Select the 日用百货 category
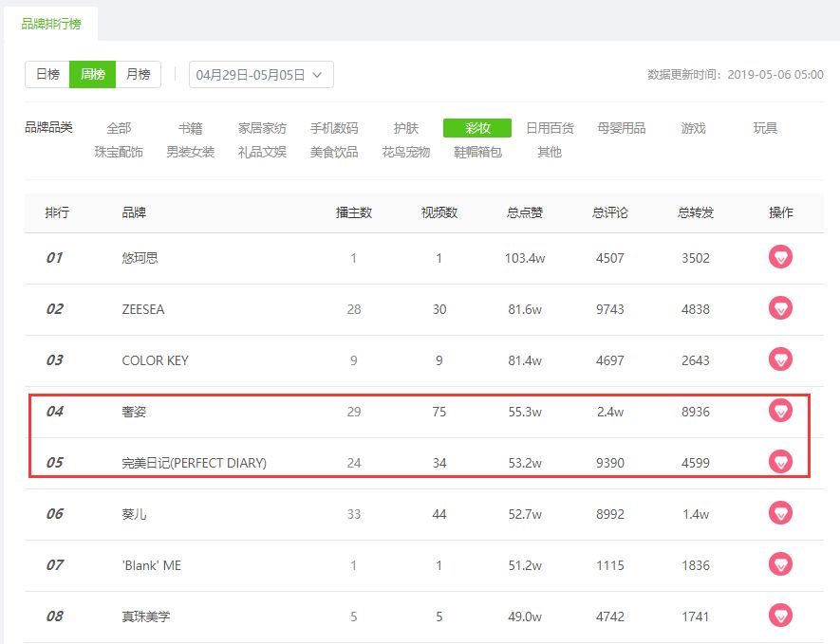Viewport: 840px width, 644px height. click(x=550, y=128)
